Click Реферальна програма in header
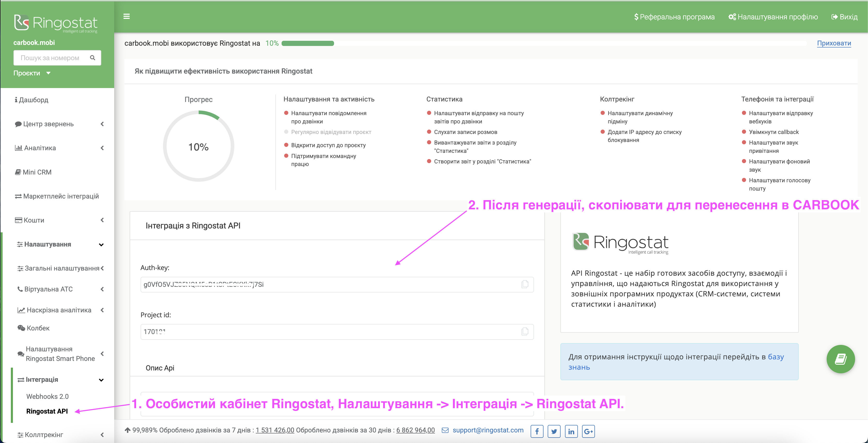The width and height of the screenshot is (868, 443). tap(674, 17)
